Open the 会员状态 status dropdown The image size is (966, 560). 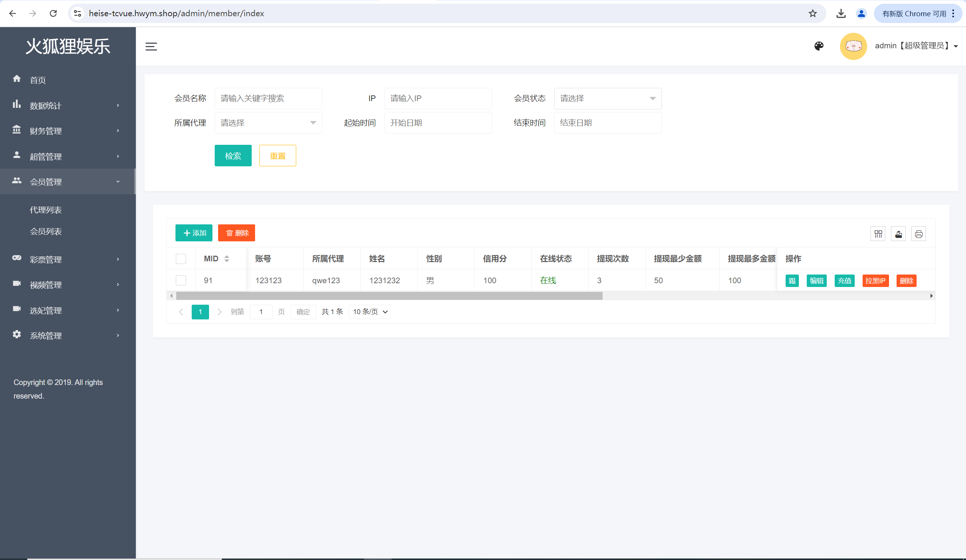(608, 98)
